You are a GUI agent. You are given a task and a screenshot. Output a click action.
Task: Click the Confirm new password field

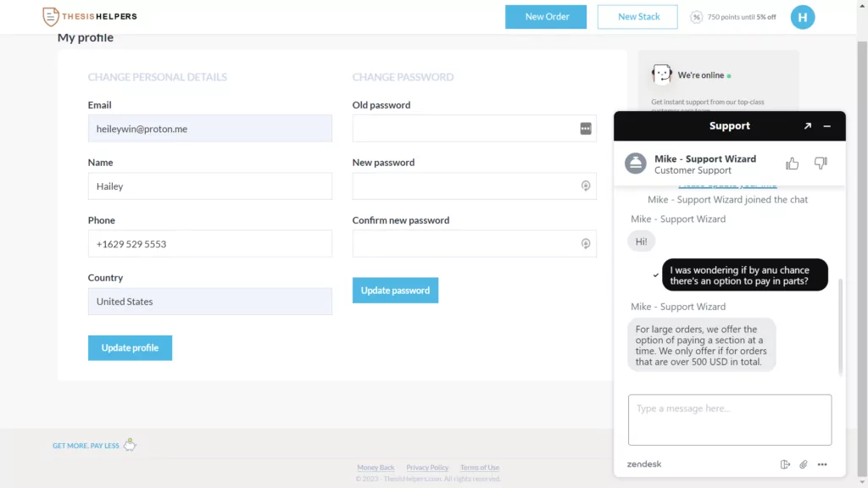click(x=475, y=243)
